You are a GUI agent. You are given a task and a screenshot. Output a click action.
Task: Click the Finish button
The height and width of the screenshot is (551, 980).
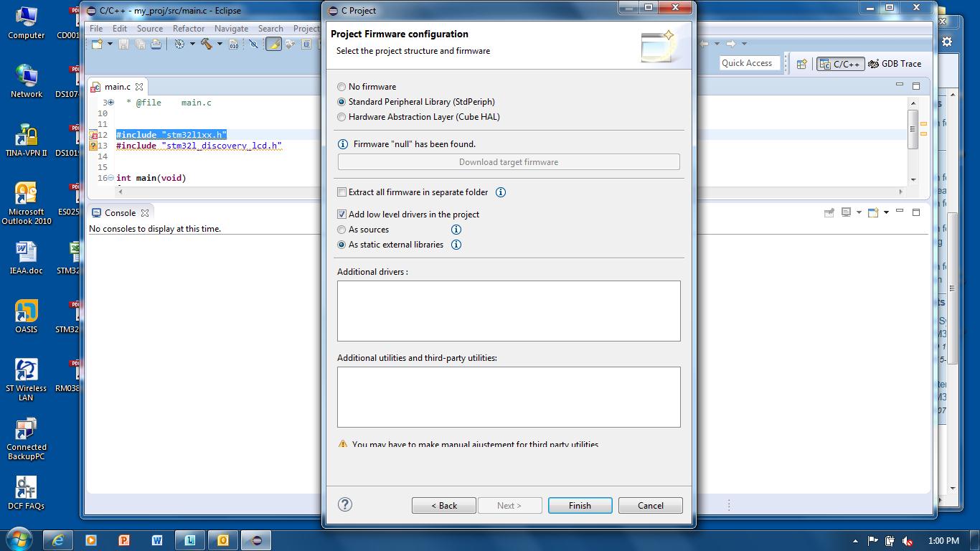[580, 505]
